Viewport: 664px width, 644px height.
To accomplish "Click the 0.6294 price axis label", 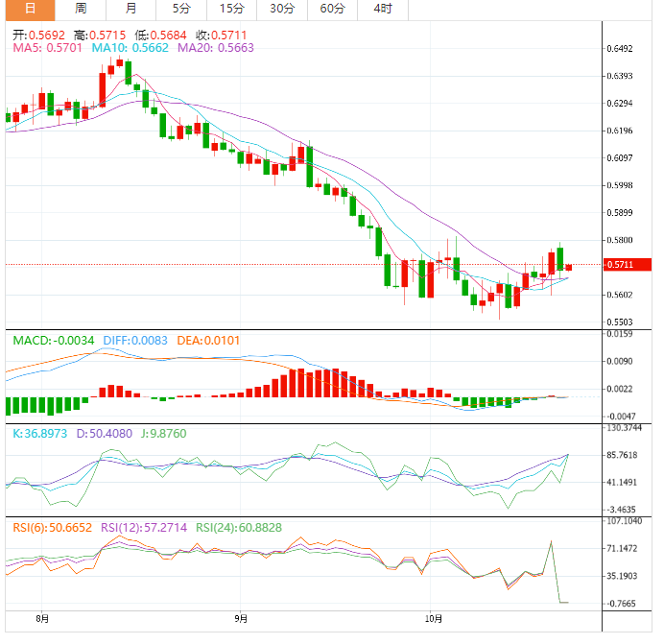I will point(620,104).
